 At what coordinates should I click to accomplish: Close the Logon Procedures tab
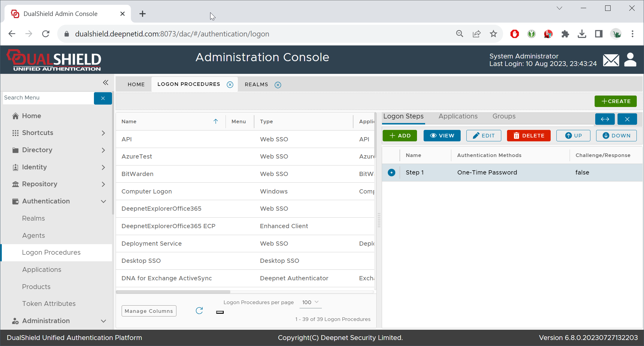(x=230, y=85)
